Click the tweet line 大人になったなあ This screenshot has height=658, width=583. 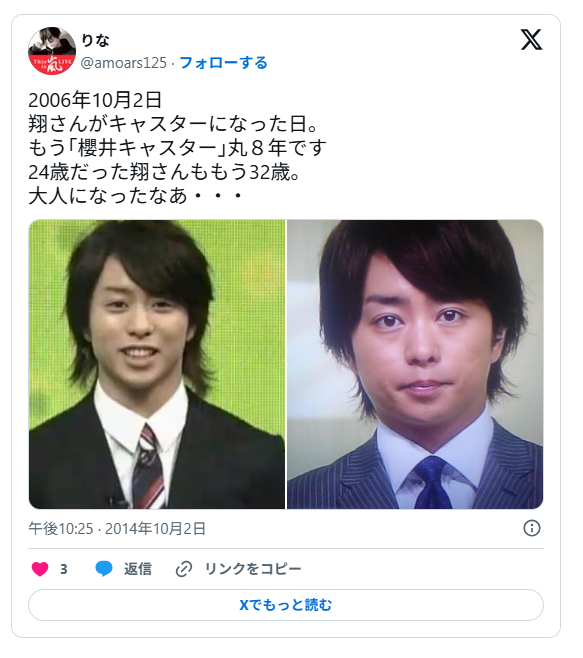tap(135, 196)
